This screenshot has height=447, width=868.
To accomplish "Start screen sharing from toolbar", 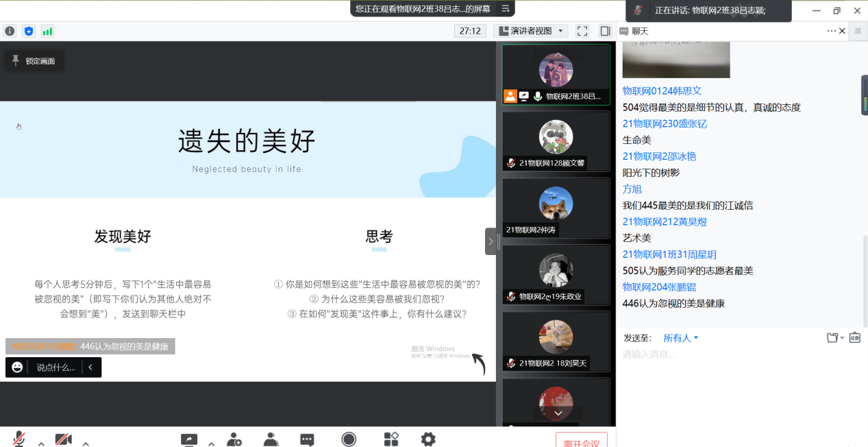I will (x=189, y=439).
